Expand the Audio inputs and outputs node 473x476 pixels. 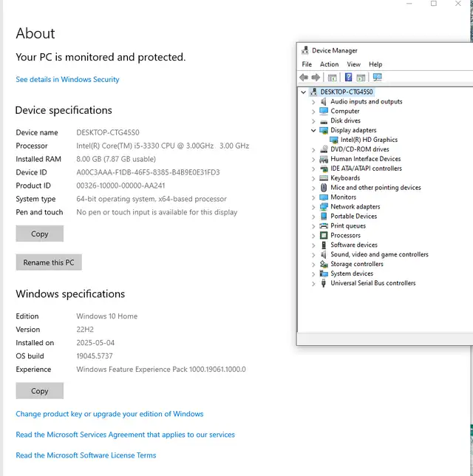pyautogui.click(x=313, y=102)
